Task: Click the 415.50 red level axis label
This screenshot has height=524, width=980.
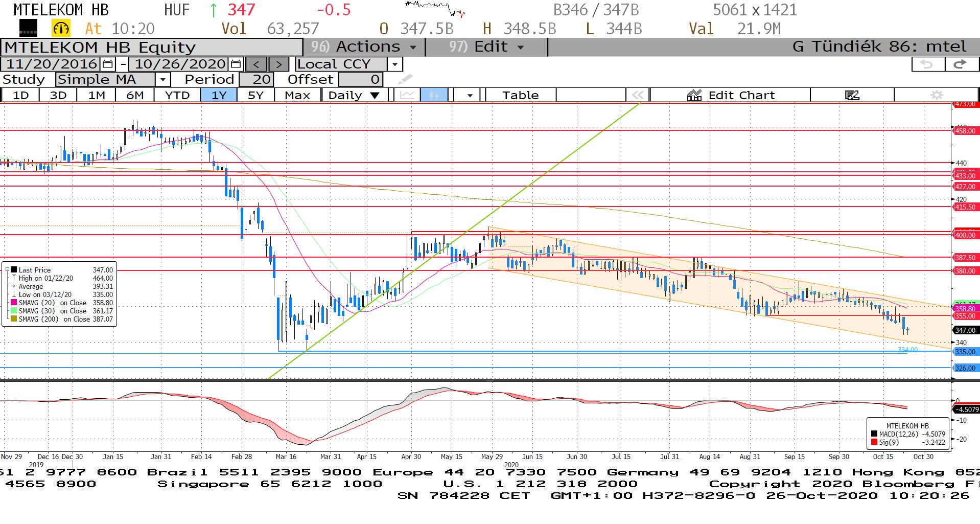Action: click(x=965, y=207)
